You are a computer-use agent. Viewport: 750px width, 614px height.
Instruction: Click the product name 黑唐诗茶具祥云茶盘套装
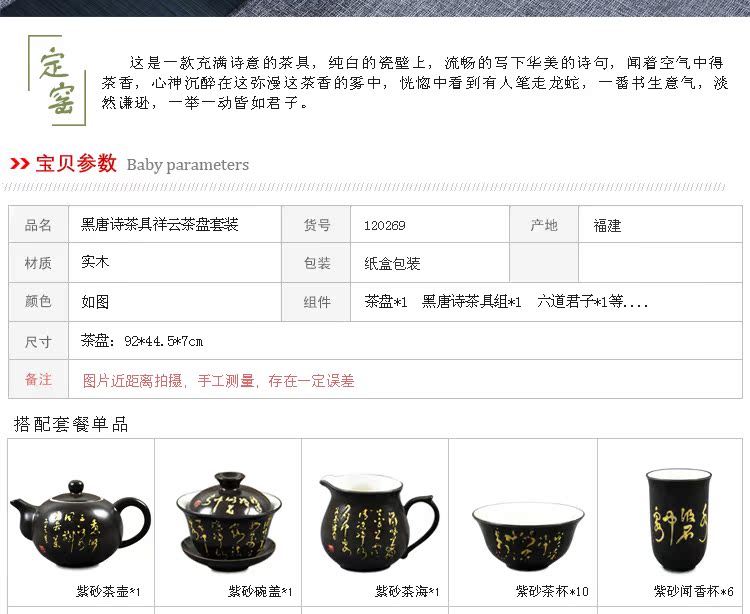(x=160, y=224)
